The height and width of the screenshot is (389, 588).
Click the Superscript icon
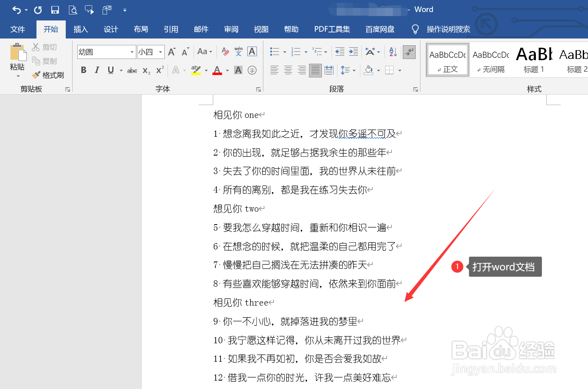159,70
